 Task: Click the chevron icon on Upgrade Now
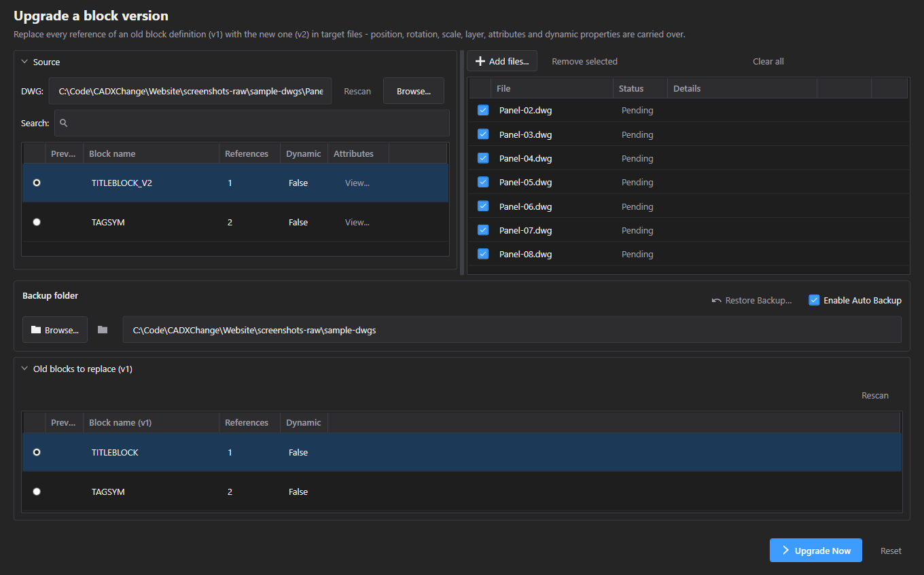point(785,550)
